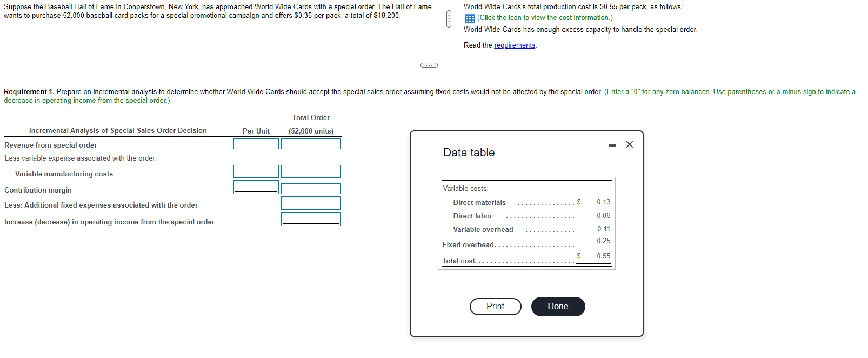Select Revenue total order input field

point(311,144)
